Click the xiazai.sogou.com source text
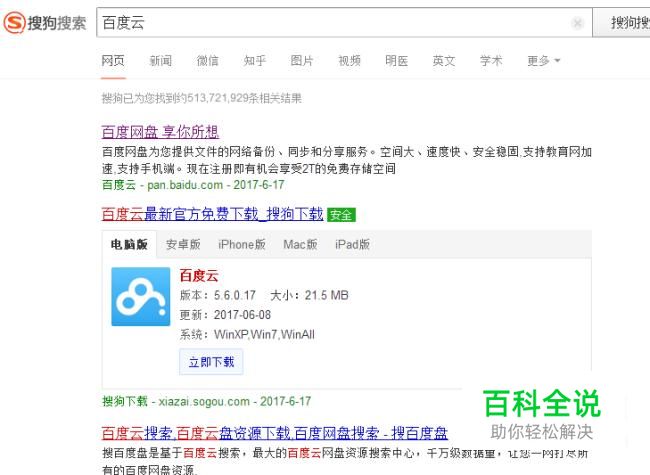650x475 pixels. [204, 401]
